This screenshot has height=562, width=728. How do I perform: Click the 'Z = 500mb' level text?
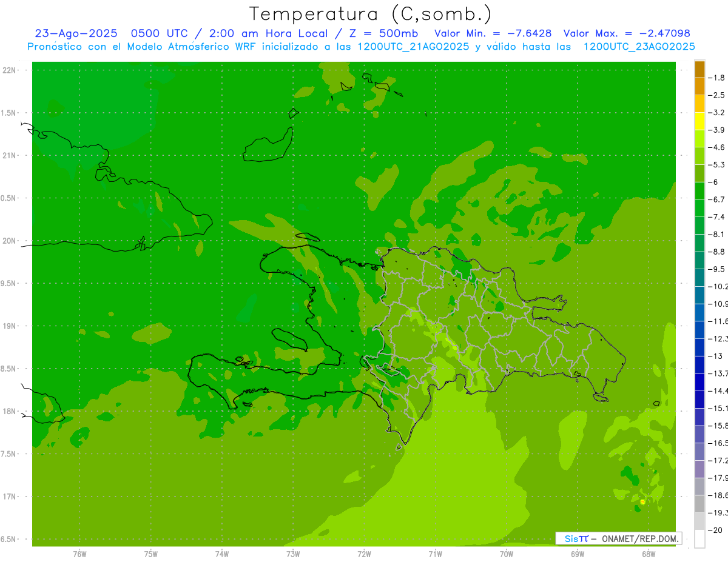click(384, 33)
